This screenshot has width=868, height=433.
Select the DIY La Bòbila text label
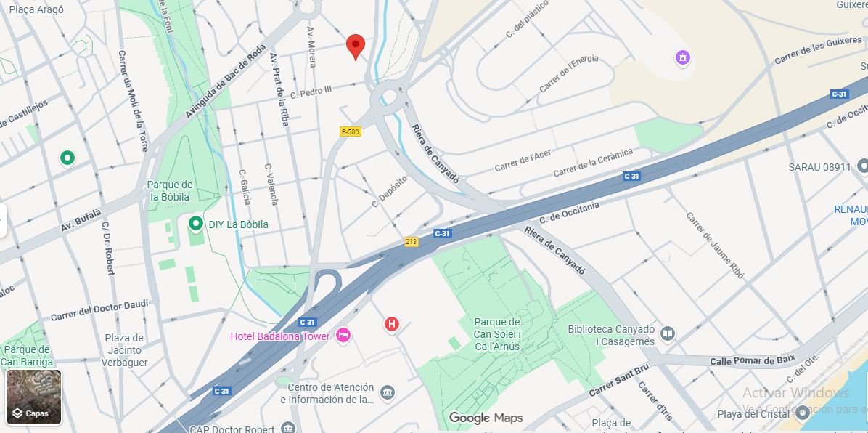pos(238,224)
